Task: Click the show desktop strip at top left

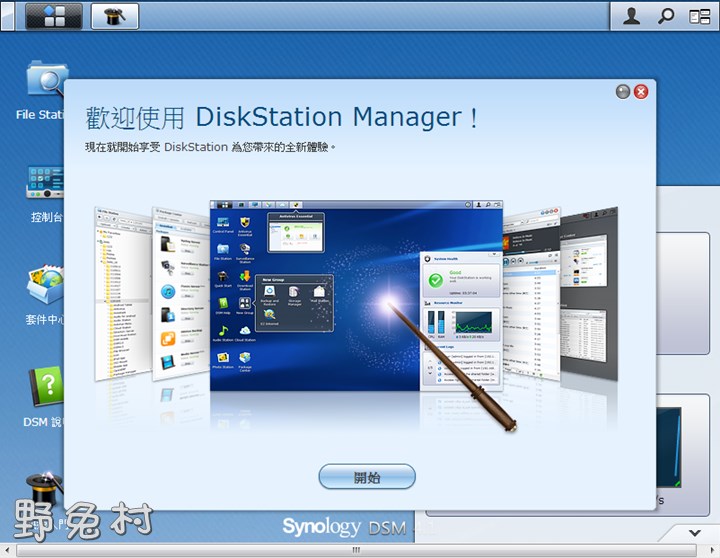Action: (7, 16)
